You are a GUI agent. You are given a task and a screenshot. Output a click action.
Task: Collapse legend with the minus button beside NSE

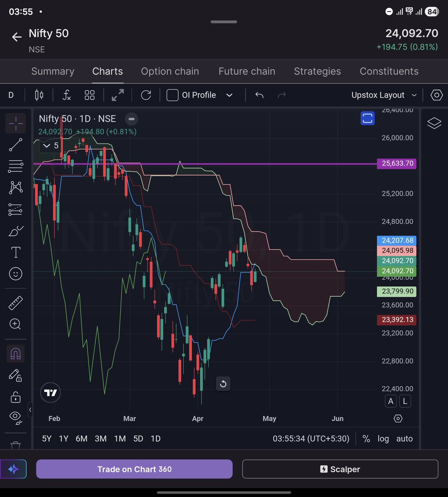[131, 119]
